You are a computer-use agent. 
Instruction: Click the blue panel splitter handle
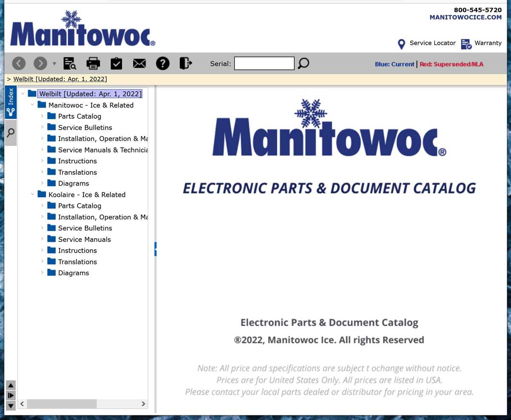[x=155, y=249]
